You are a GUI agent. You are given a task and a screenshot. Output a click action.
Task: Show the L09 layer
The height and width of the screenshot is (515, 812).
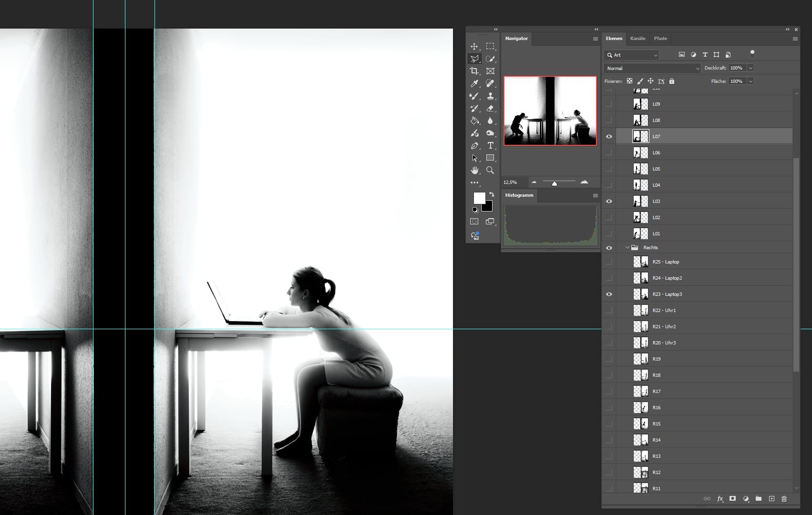pyautogui.click(x=609, y=104)
